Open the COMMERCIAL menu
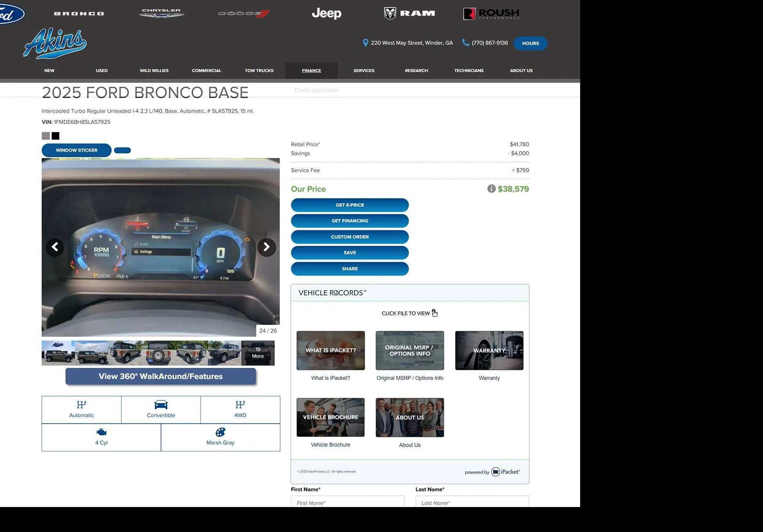This screenshot has width=763, height=532. [207, 70]
